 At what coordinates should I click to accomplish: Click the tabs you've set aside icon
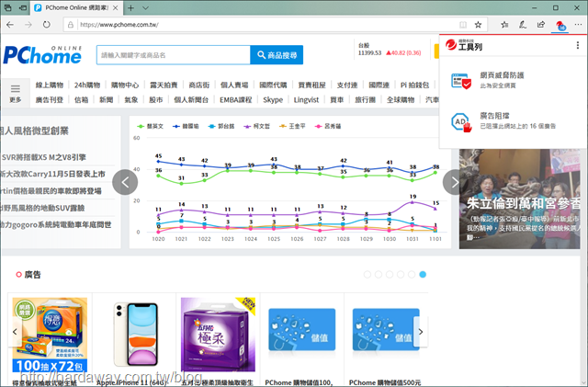click(x=8, y=8)
